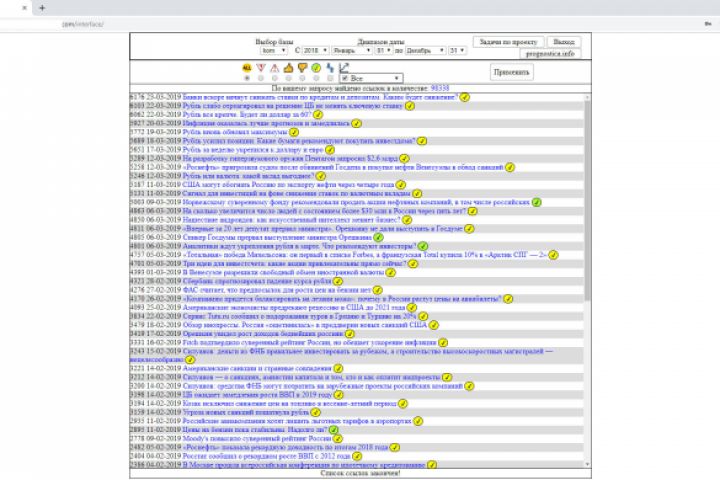Select the radio under the warning triangle icon
This screenshot has width=720, height=480.
(275, 79)
